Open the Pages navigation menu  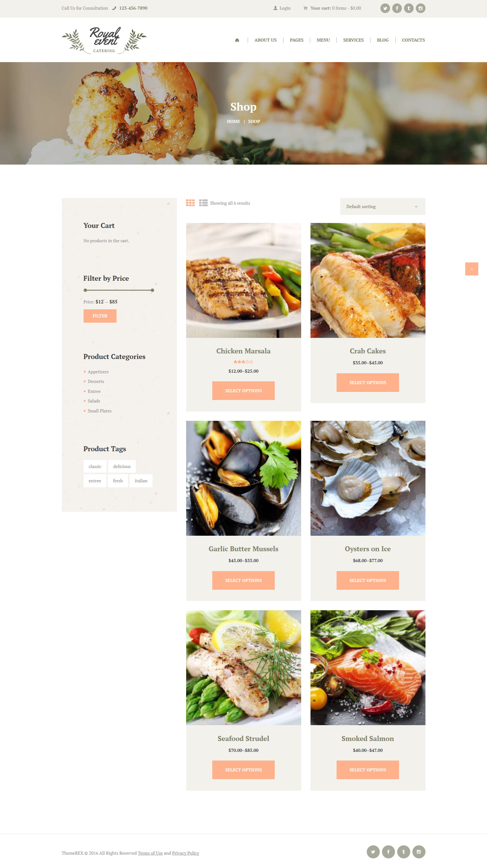click(x=296, y=40)
